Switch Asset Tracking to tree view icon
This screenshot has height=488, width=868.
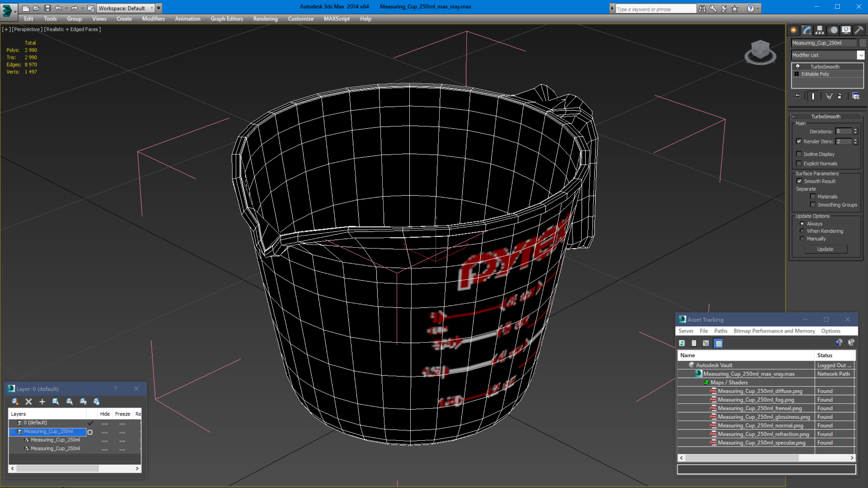tap(706, 343)
